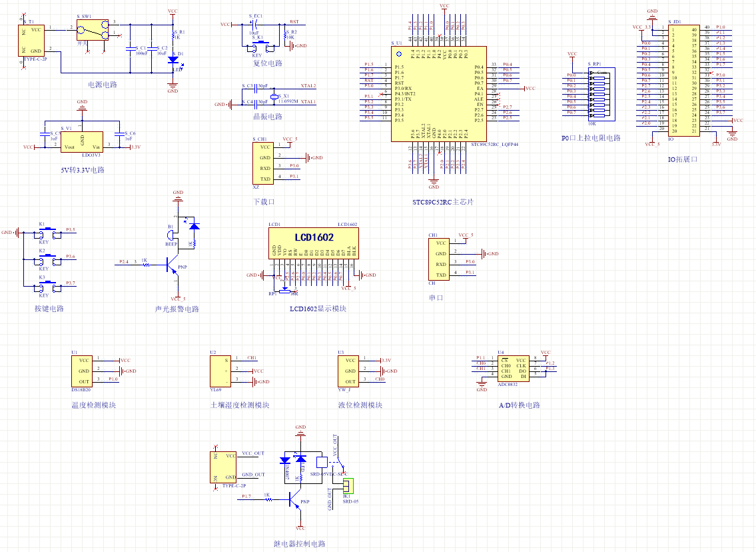Select the SRD-05VDC-SL-C relay coil
Screen dimensions: 756x552
tap(322, 462)
